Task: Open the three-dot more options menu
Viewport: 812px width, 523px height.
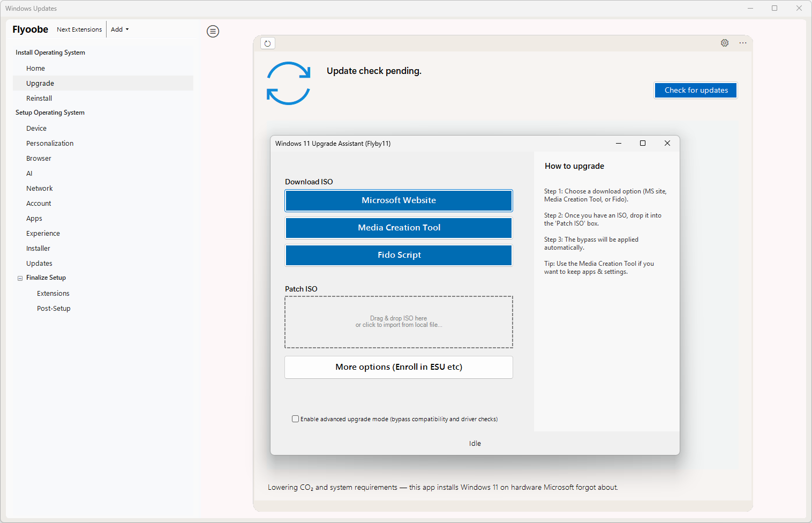Action: pos(743,43)
